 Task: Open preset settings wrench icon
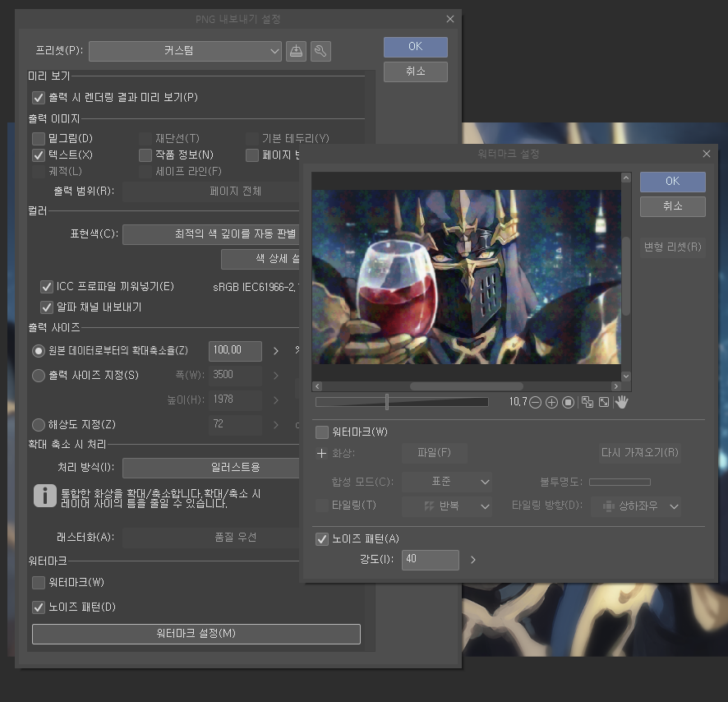coord(320,51)
